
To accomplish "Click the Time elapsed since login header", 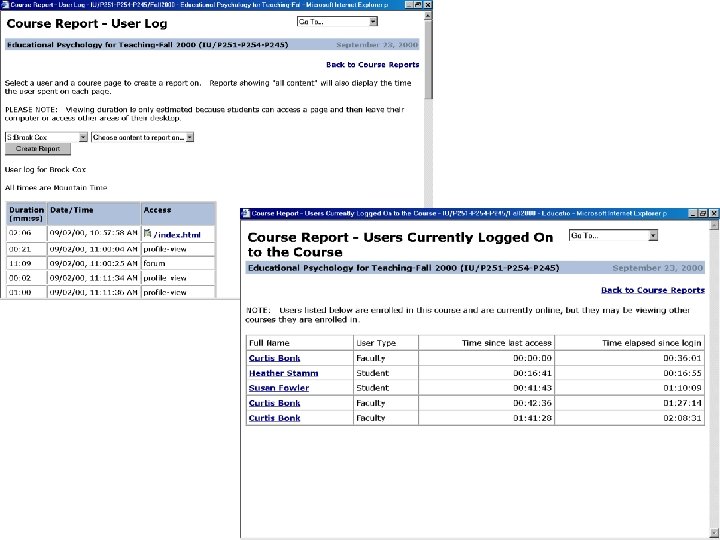I will [630, 343].
